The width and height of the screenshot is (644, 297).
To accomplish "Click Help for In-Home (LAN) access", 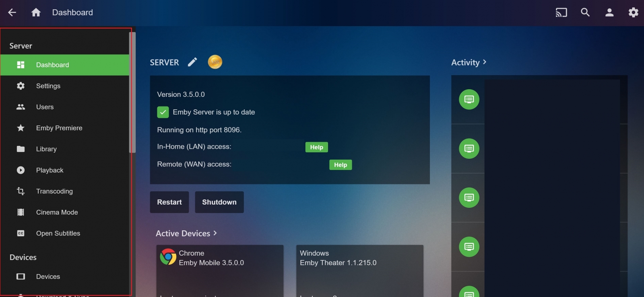I will pos(317,147).
